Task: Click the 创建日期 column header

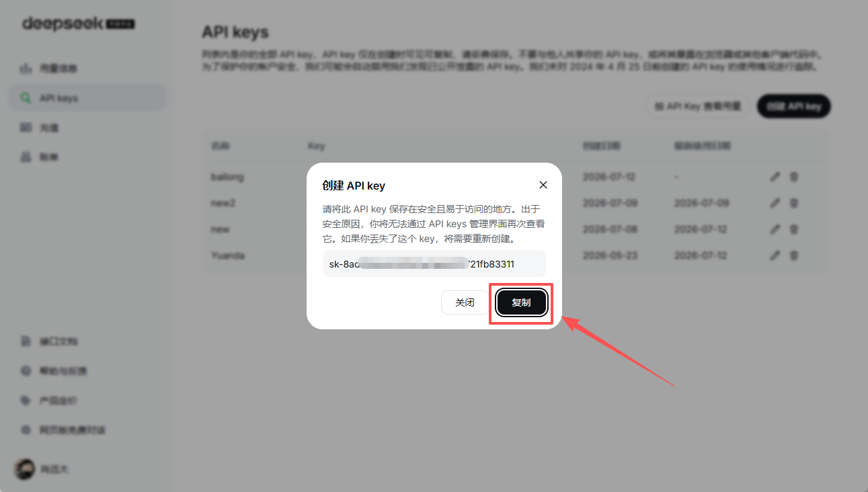Action: pos(601,145)
